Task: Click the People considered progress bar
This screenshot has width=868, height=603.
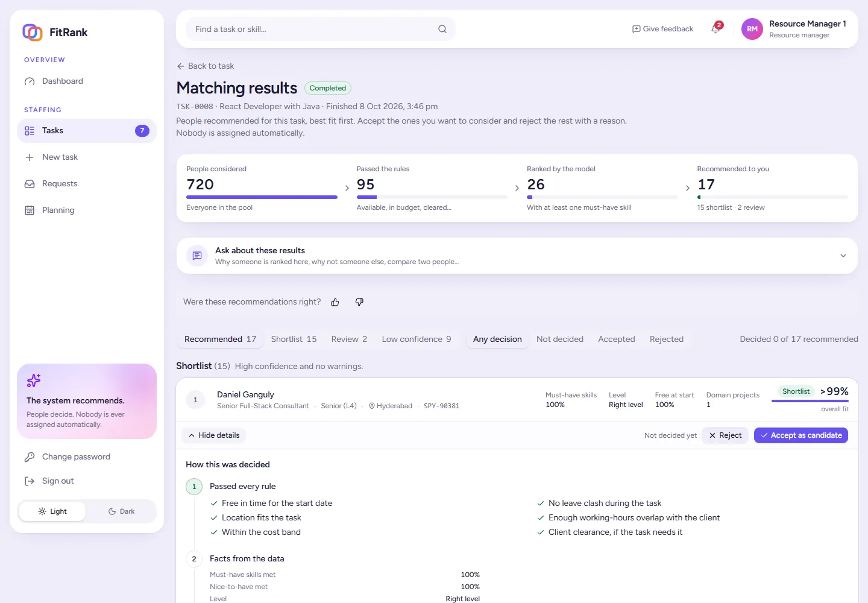Action: point(262,197)
